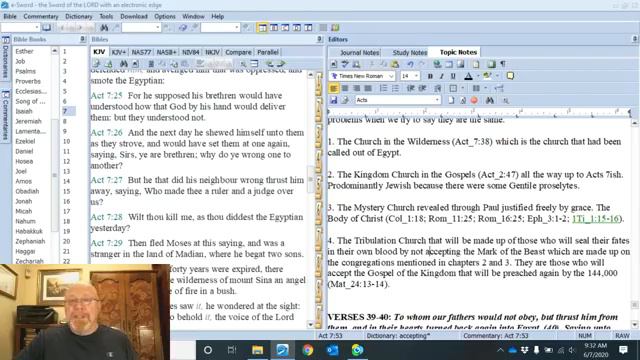
Task: Switch to the Journal Notes tab
Action: [360, 52]
